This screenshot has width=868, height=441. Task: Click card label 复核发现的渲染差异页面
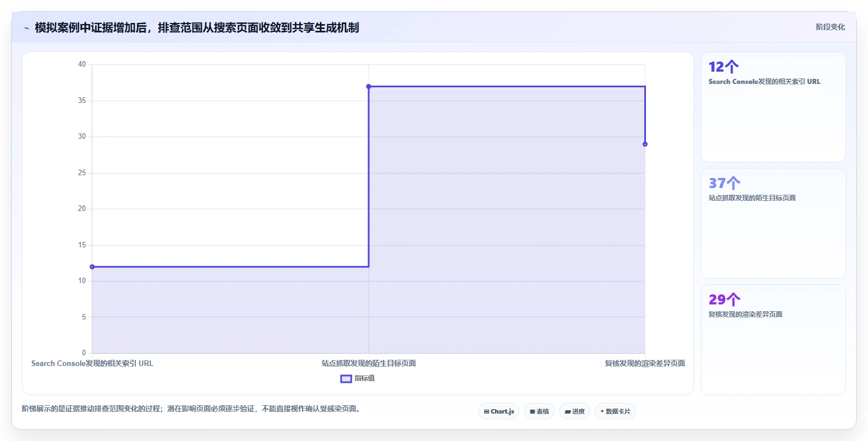(x=746, y=315)
